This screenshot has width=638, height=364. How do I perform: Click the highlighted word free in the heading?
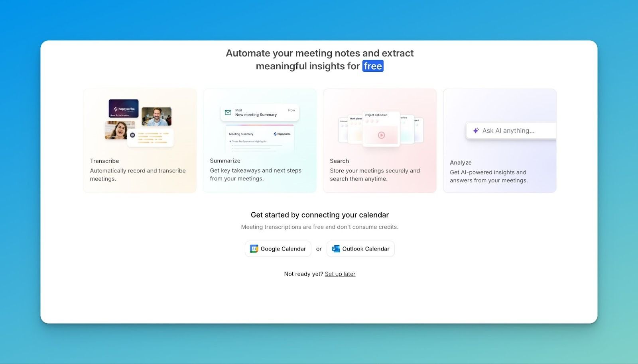click(373, 66)
